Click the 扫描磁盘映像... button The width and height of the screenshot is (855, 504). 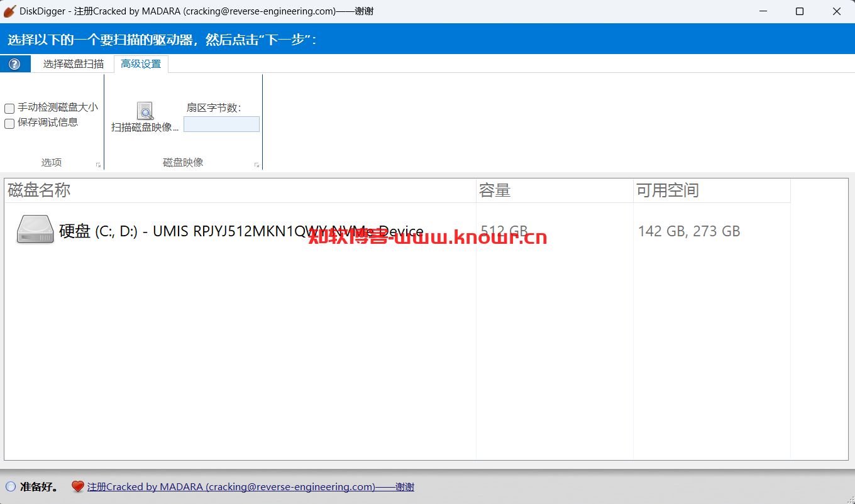[145, 118]
